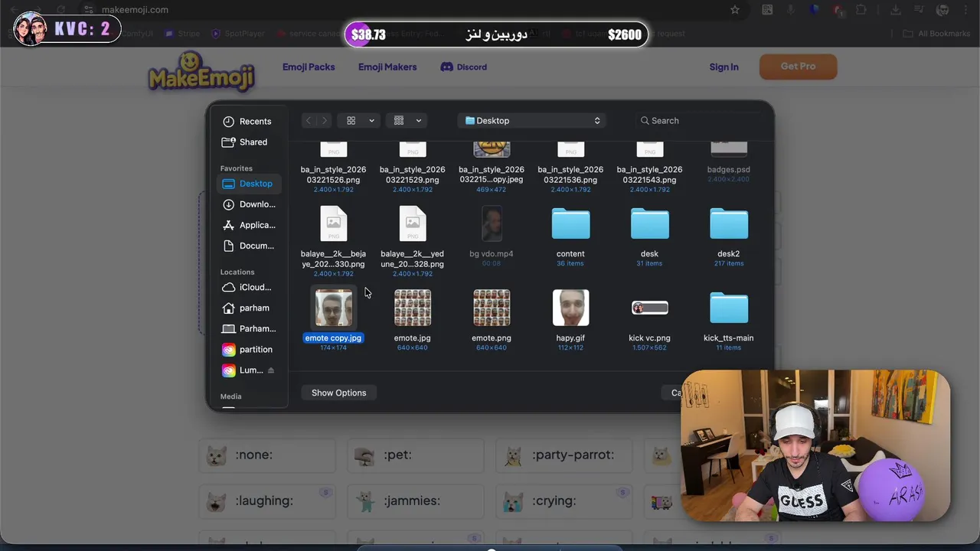Select ba_in_style_2026 032215...opy.jpeg file name
The image size is (980, 551).
(x=492, y=174)
